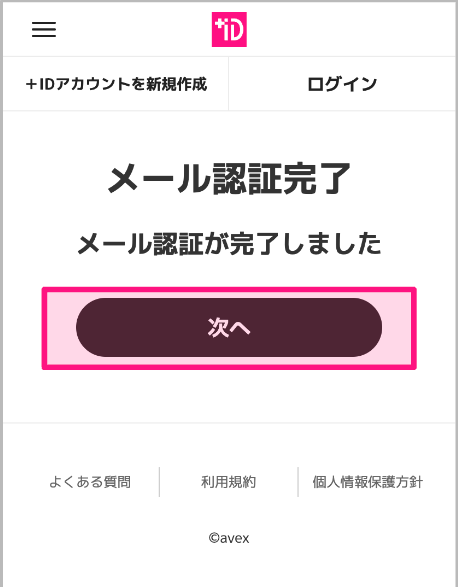Click the ©avex copyright text
Viewport: 458px width, 587px height.
(229, 538)
